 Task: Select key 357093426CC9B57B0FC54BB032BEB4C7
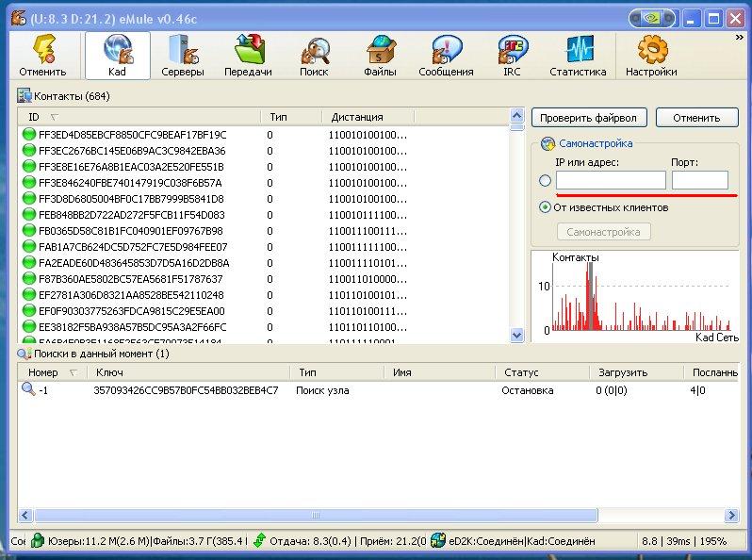(x=186, y=390)
